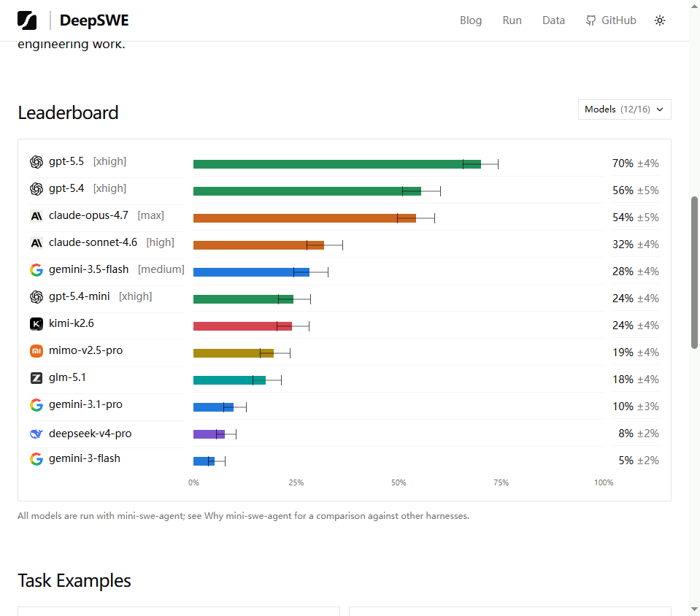Click the claude-opus-4.7 orange score bar
700x616 pixels.
(304, 218)
